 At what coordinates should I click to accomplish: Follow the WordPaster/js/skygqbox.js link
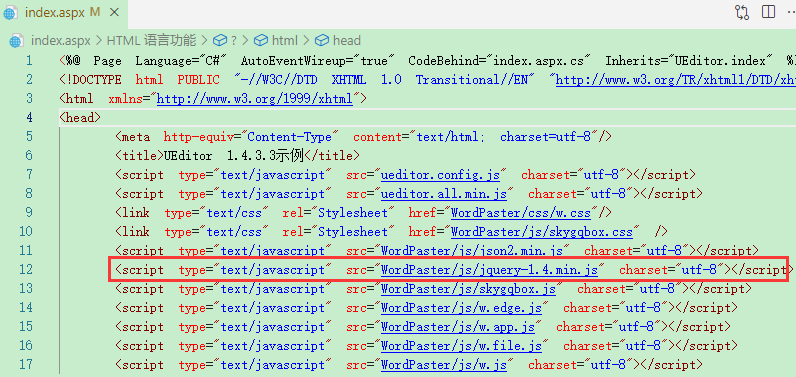[x=468, y=289]
